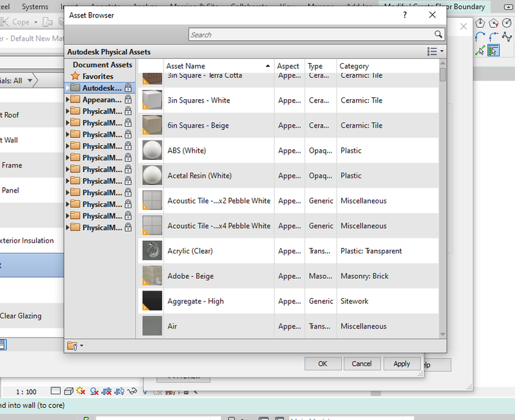Screen dimensions: 515x420
Task: Open the manage library folder icon
Action: coord(72,346)
